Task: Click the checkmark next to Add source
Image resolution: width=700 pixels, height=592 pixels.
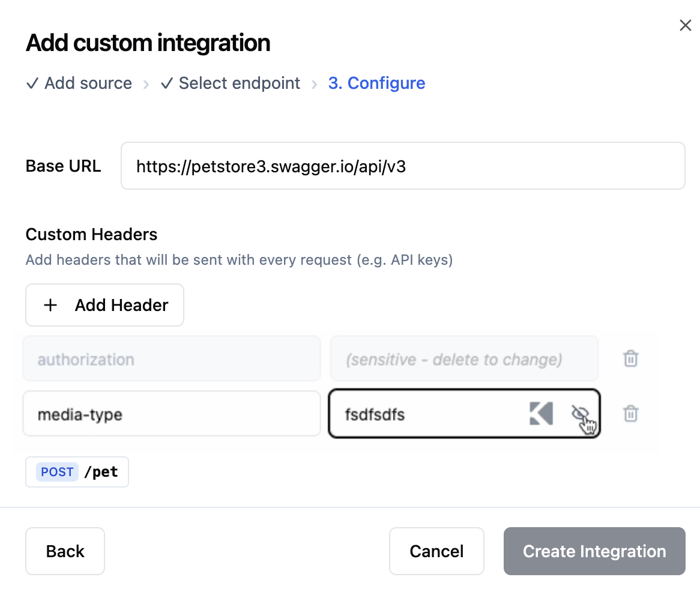Action: tap(32, 83)
